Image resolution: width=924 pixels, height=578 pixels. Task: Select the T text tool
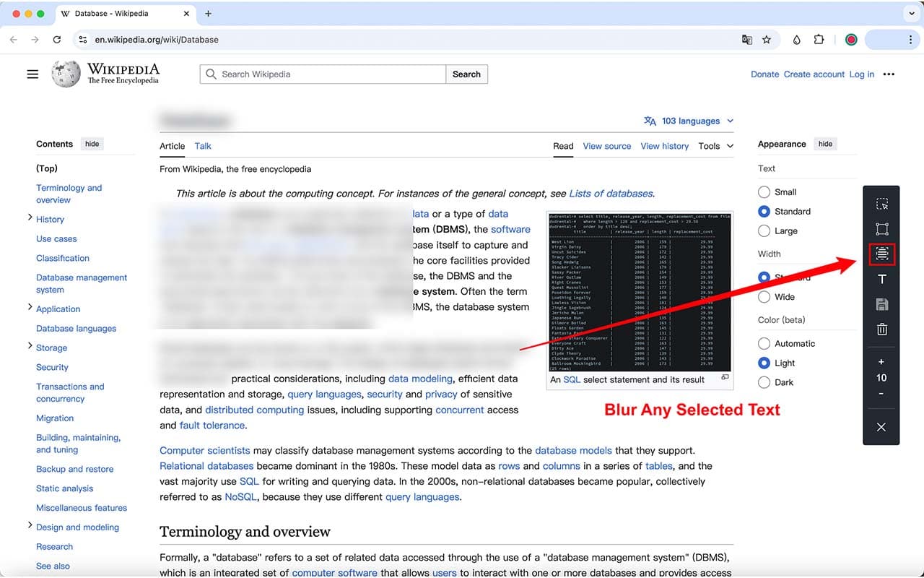pos(881,280)
